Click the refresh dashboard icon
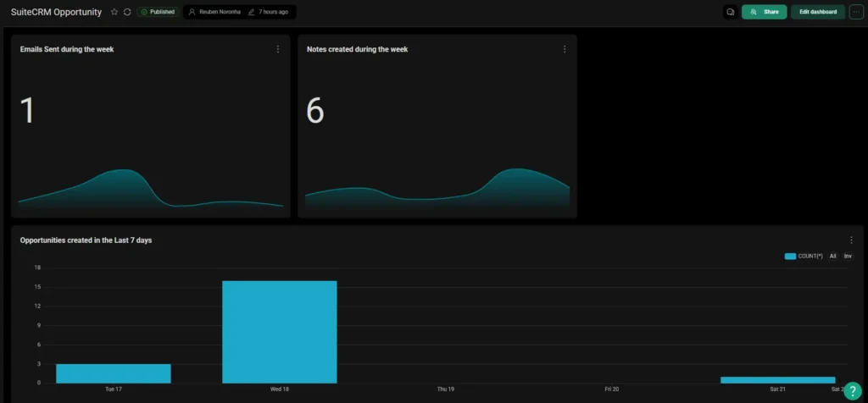This screenshot has height=403, width=868. pyautogui.click(x=127, y=12)
